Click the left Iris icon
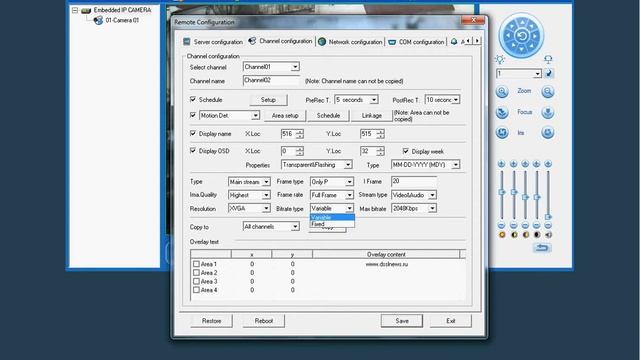640x360 pixels. pyautogui.click(x=502, y=133)
